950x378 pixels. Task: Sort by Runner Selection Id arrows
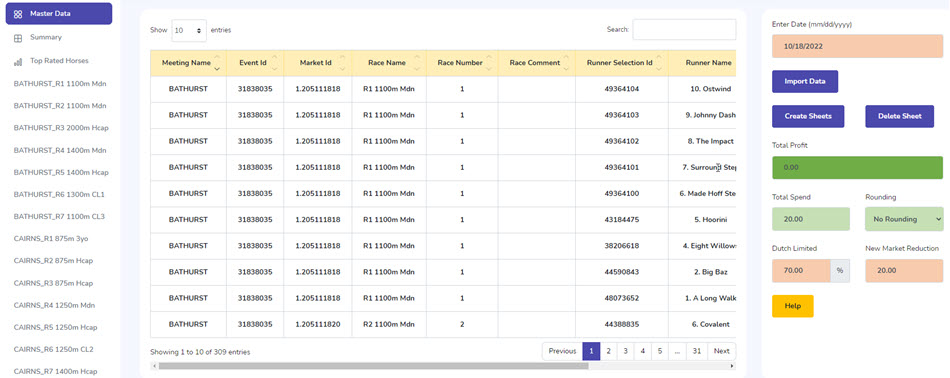click(x=659, y=63)
